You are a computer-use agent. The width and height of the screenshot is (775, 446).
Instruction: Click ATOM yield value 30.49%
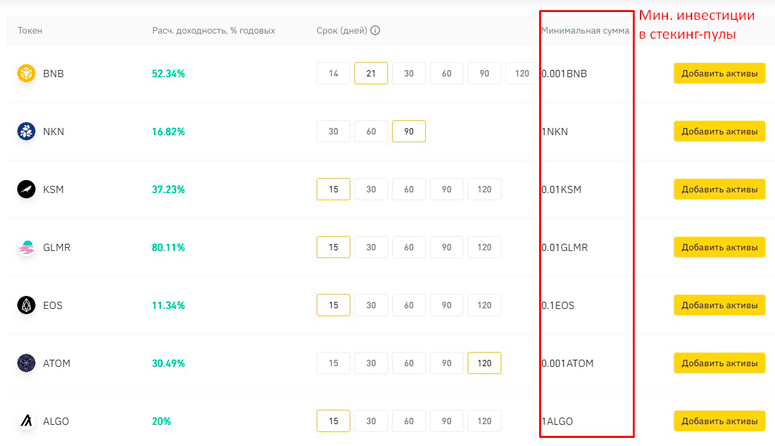(168, 363)
